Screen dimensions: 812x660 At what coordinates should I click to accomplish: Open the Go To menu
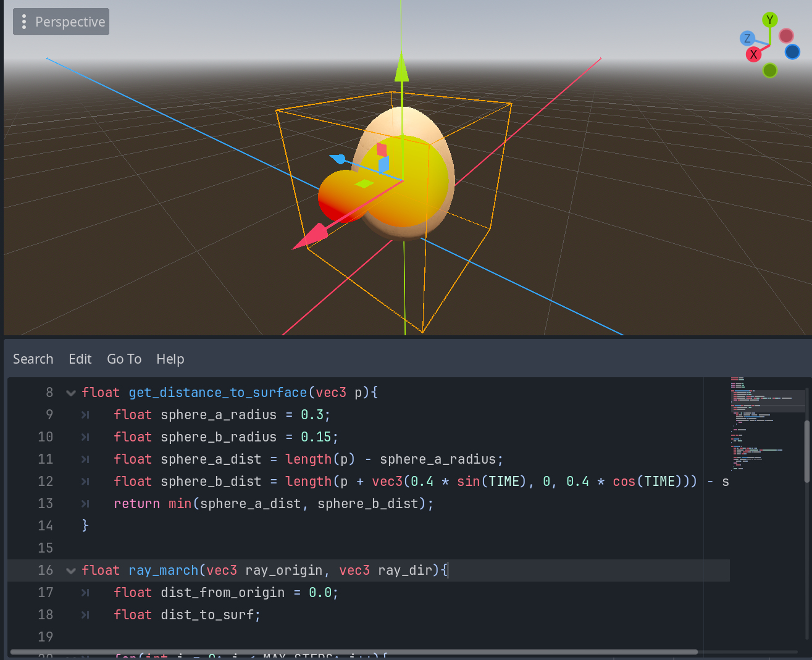[124, 359]
